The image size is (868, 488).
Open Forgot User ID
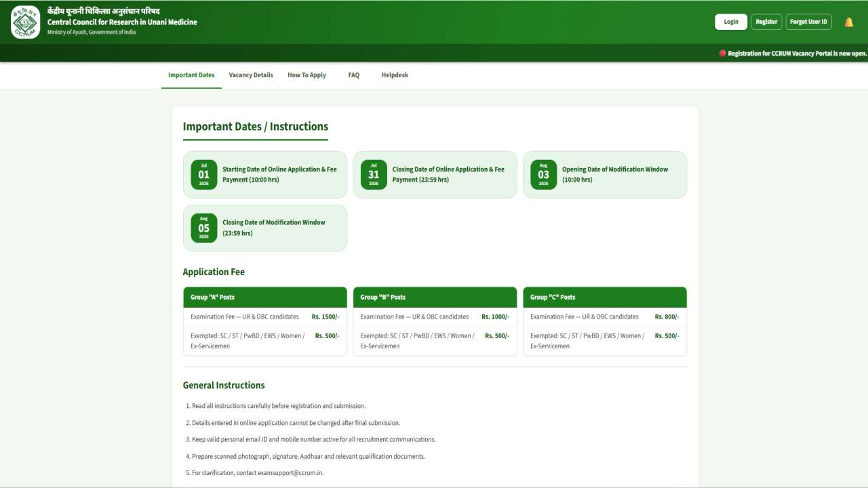(808, 22)
